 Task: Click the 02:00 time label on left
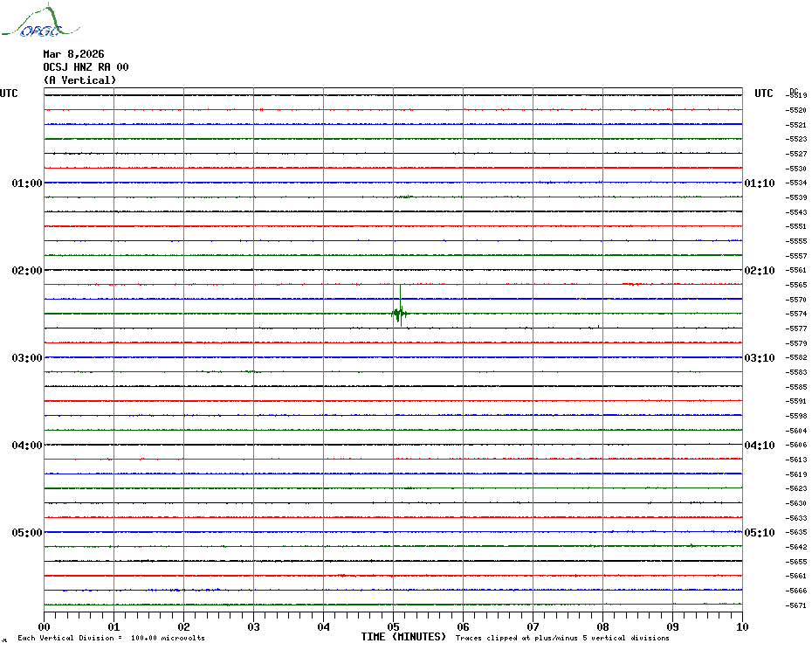click(27, 271)
